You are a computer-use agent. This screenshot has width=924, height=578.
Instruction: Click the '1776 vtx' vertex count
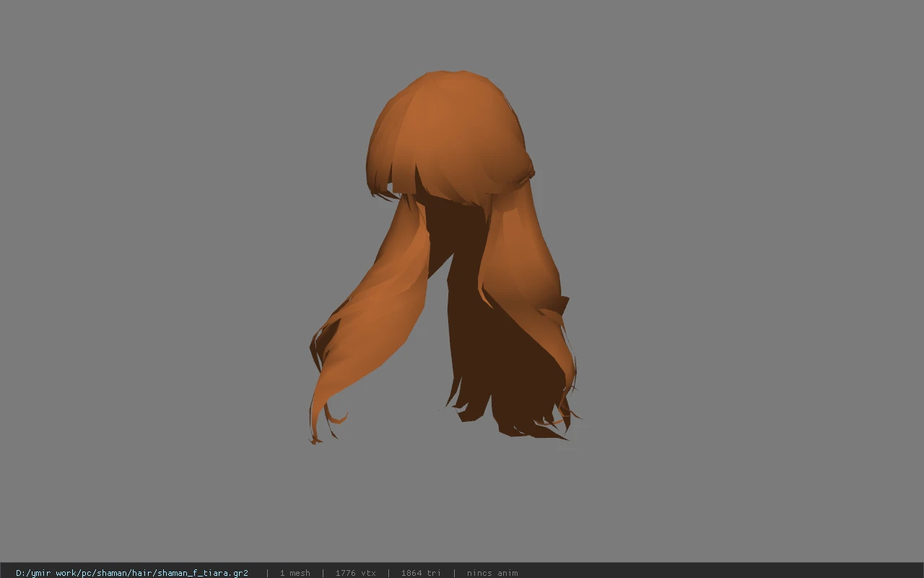(356, 573)
